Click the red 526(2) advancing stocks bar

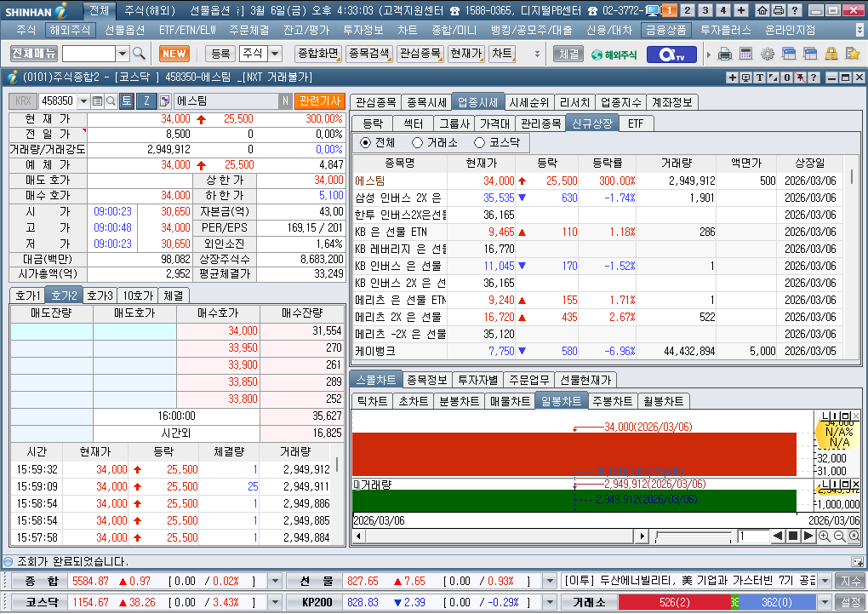click(x=674, y=602)
